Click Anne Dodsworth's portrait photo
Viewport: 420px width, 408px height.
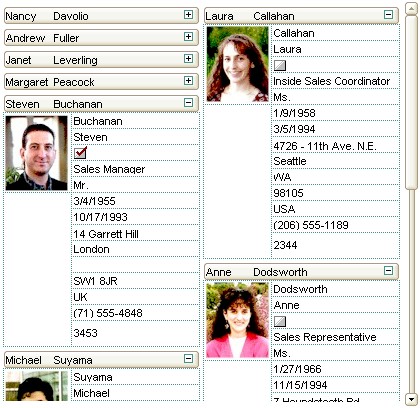click(x=237, y=320)
